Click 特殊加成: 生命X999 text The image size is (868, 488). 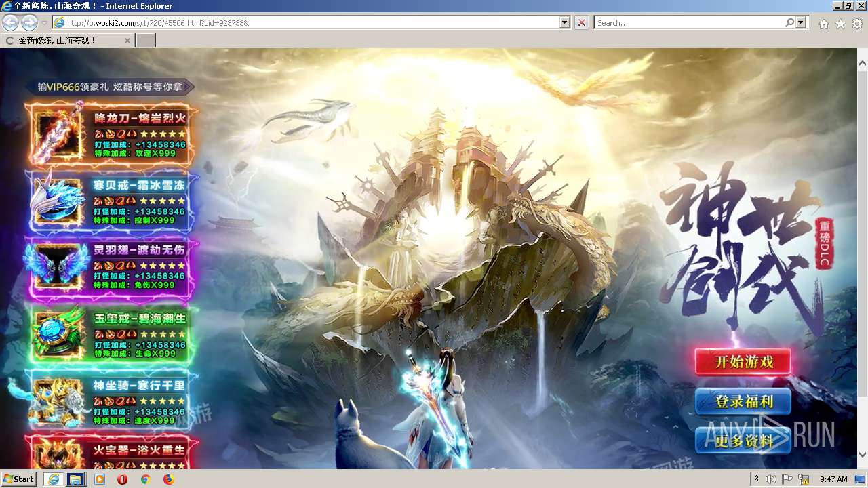(135, 354)
